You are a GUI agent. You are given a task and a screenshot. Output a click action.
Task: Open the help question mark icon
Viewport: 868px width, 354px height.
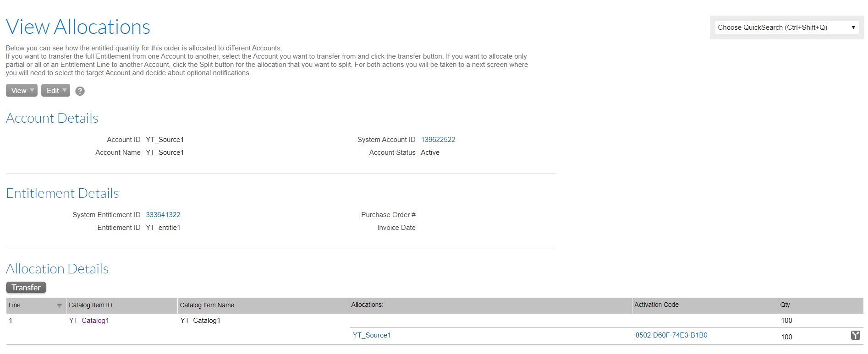click(x=80, y=91)
